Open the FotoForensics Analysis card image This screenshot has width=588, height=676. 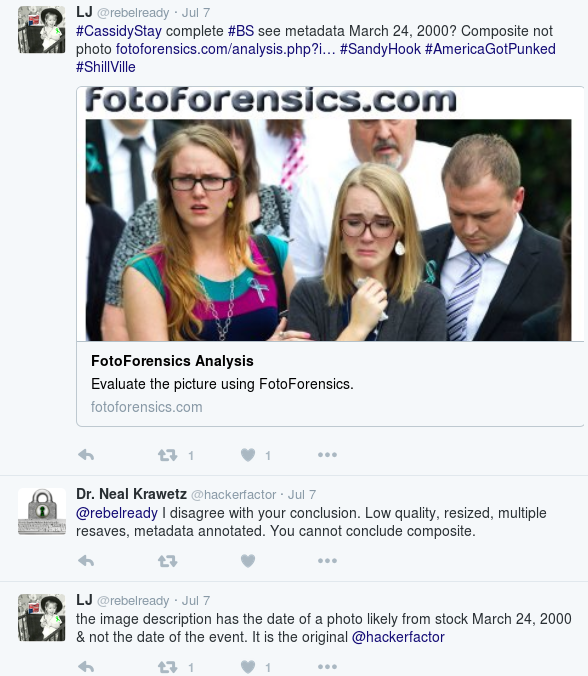330,214
